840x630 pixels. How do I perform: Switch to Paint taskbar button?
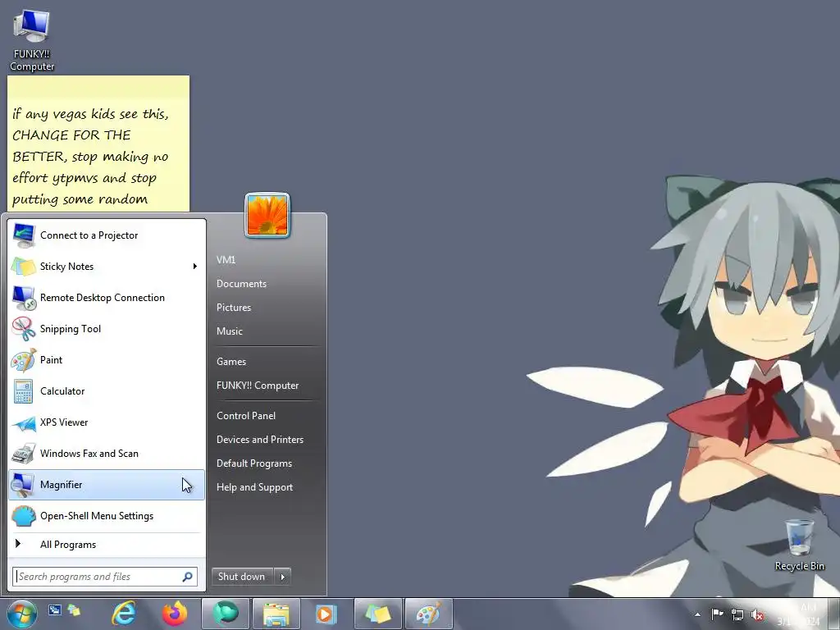click(428, 614)
